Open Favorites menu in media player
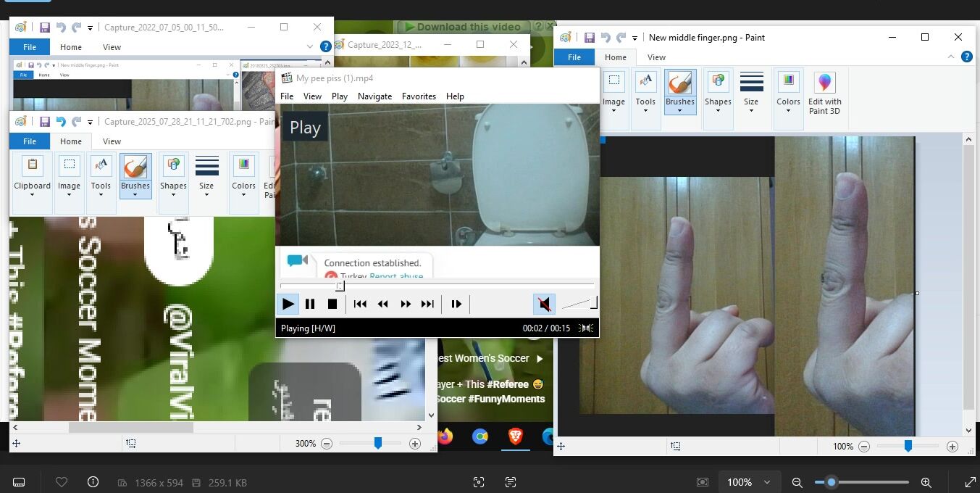 click(419, 96)
